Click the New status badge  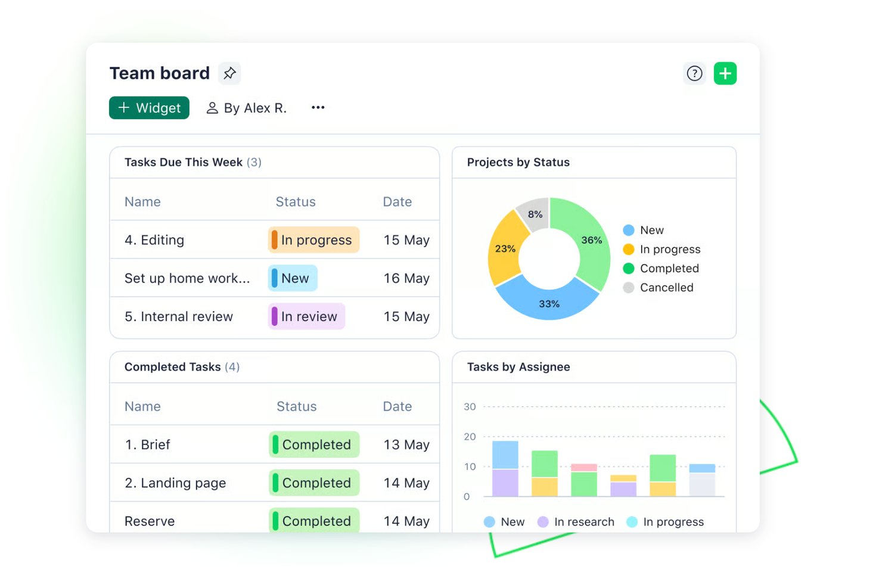[x=293, y=278]
